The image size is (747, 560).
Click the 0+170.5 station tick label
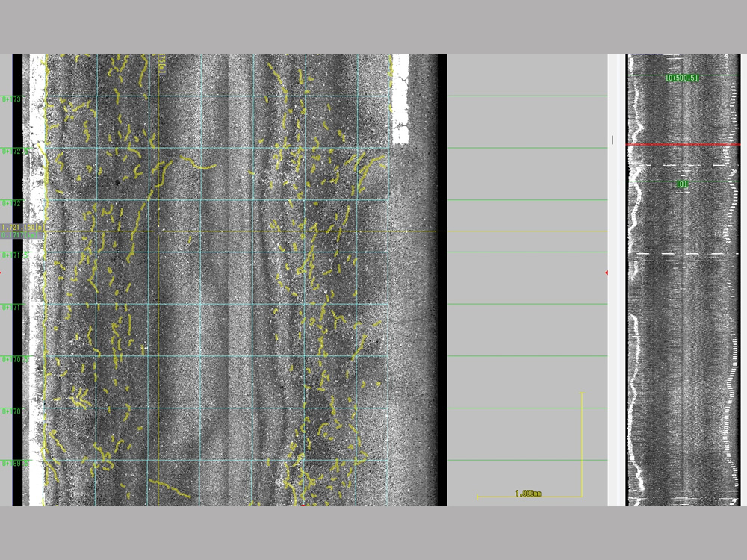[14, 359]
